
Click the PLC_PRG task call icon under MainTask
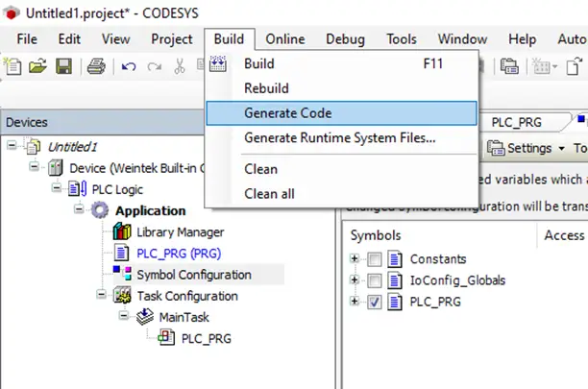[x=166, y=337]
